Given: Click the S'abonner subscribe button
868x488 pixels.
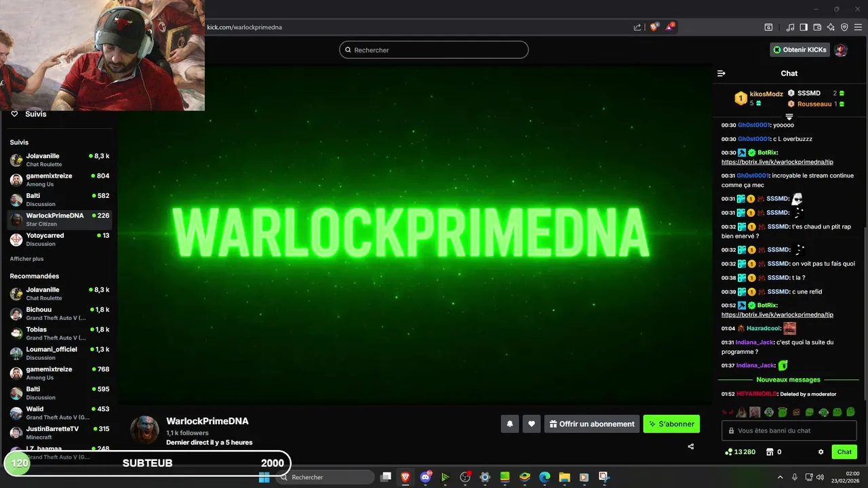Looking at the screenshot, I should point(671,424).
